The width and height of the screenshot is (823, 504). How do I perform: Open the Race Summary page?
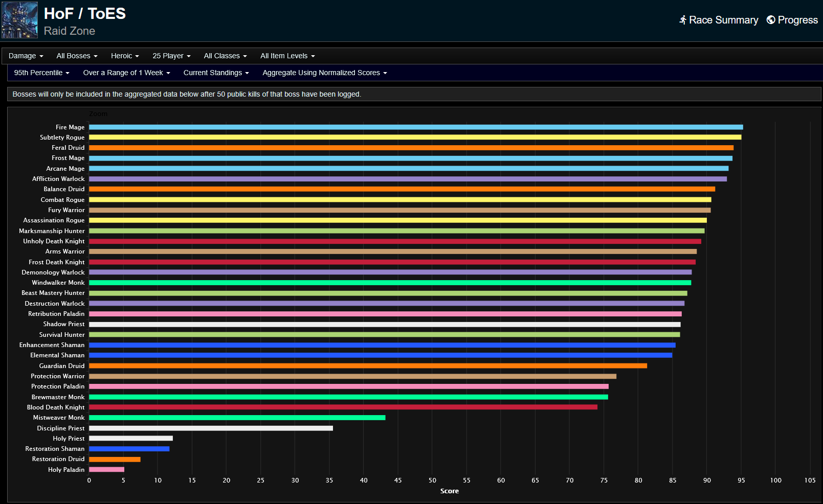coord(723,20)
